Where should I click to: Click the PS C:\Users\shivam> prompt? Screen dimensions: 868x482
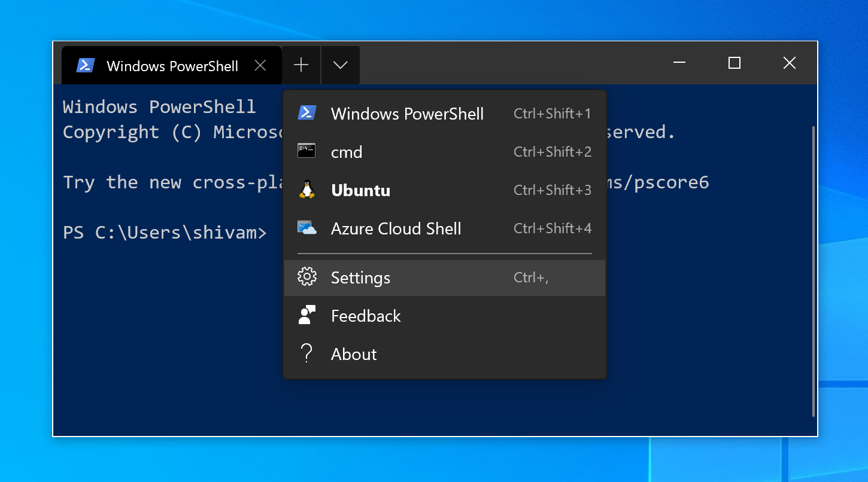(165, 233)
